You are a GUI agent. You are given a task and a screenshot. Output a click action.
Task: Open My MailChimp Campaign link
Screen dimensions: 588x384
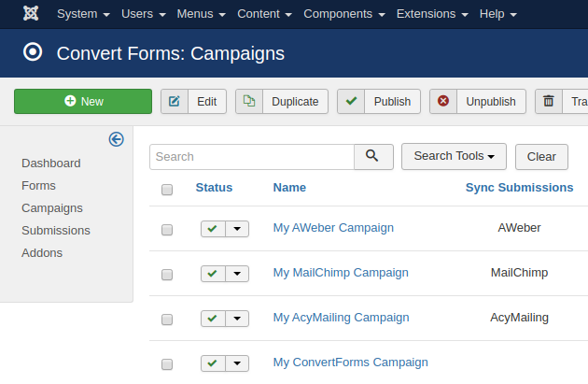(341, 273)
